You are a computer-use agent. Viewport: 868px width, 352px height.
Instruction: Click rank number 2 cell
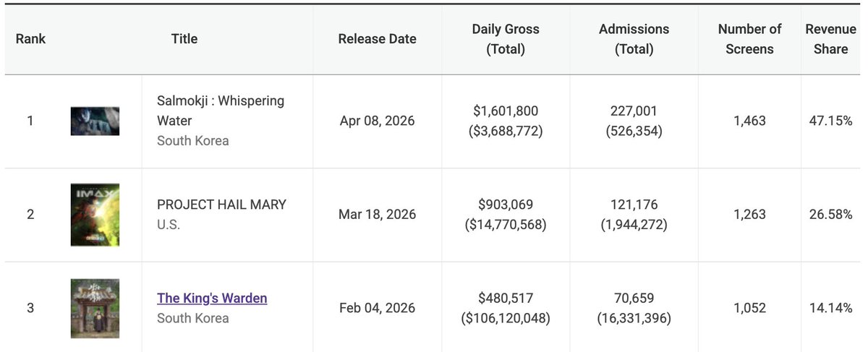click(x=30, y=215)
